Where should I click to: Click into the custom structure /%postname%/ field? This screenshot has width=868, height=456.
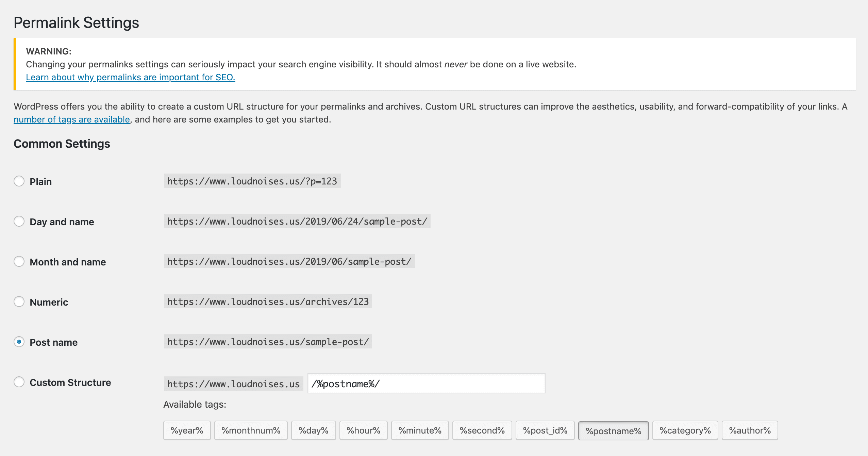426,384
